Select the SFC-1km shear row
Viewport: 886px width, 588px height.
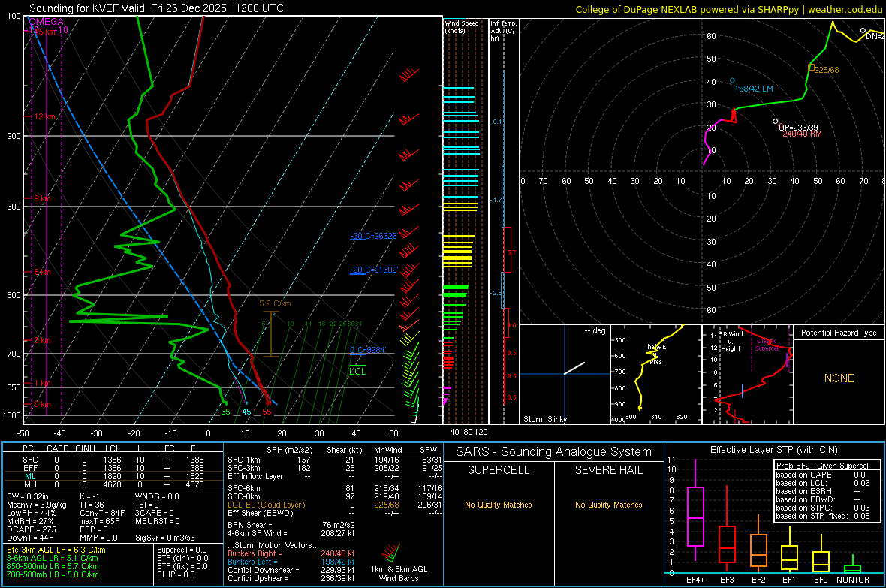[x=335, y=460]
